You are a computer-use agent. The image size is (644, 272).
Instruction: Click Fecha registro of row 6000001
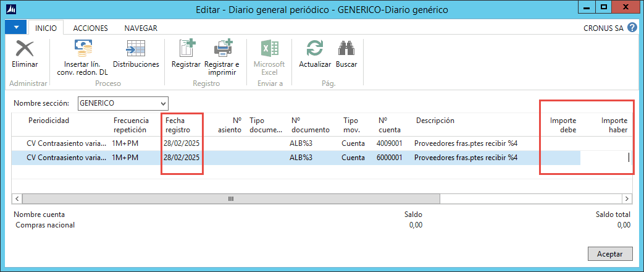coord(182,158)
